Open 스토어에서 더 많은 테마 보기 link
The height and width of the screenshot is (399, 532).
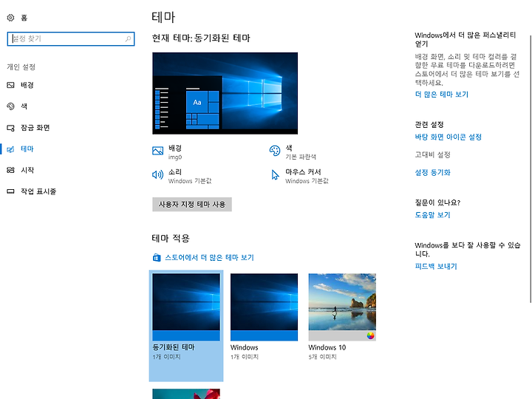coord(209,258)
